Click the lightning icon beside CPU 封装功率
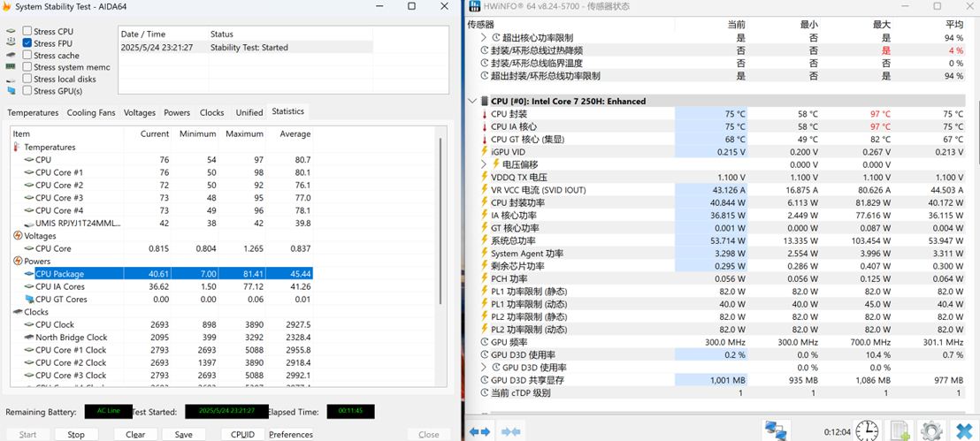Viewport: 980px width, 441px height. pyautogui.click(x=484, y=202)
